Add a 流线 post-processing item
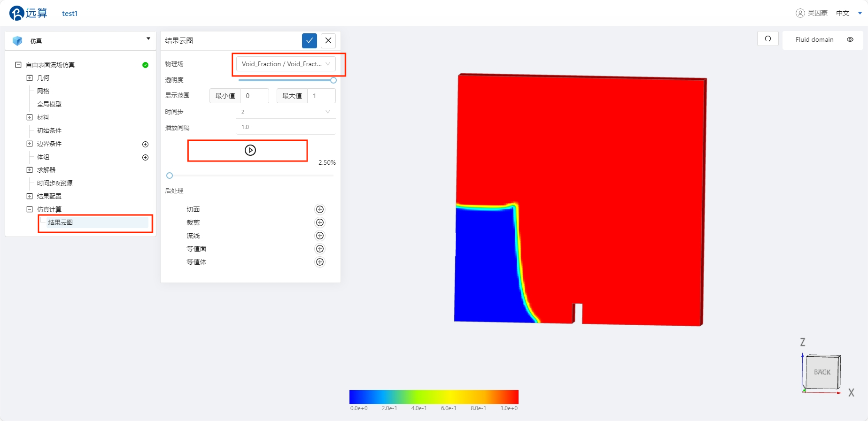Screen dimensions: 868x421 (320, 236)
